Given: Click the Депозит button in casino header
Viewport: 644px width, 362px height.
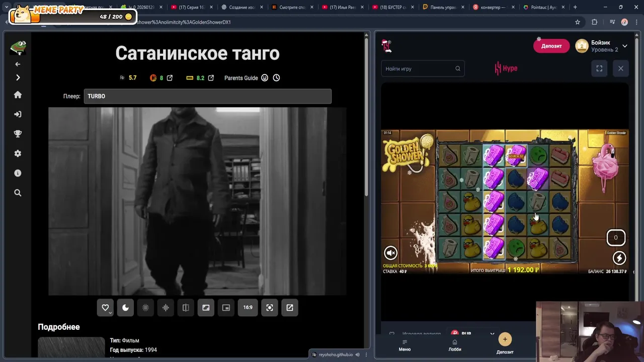Looking at the screenshot, I should pos(551,46).
